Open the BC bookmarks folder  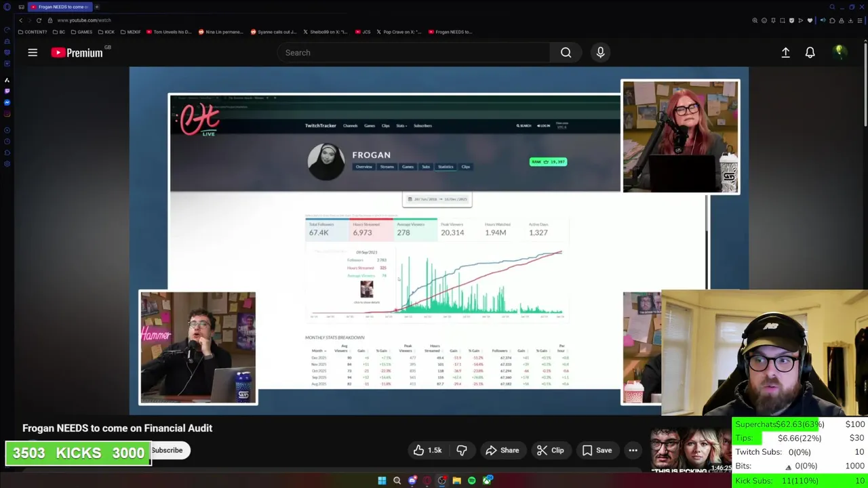[59, 32]
